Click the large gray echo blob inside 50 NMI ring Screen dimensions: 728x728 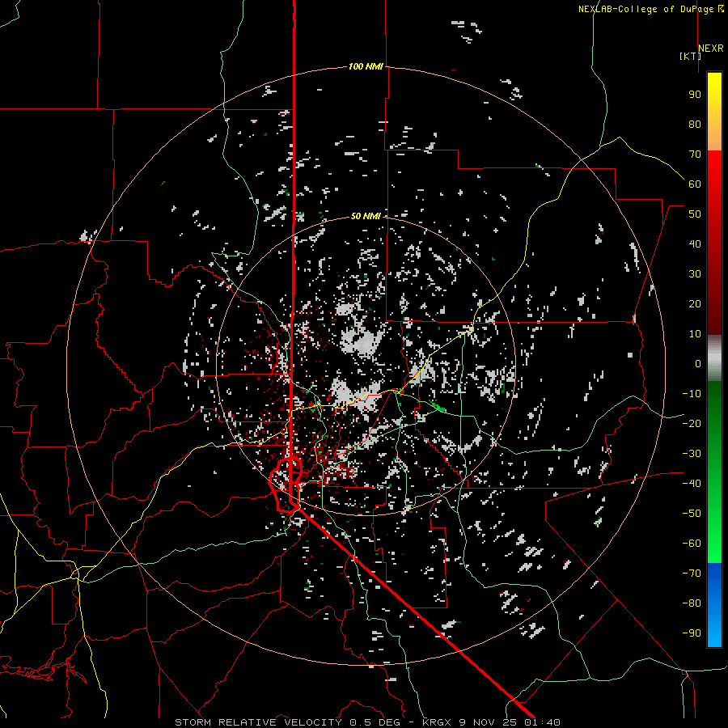coord(362,341)
